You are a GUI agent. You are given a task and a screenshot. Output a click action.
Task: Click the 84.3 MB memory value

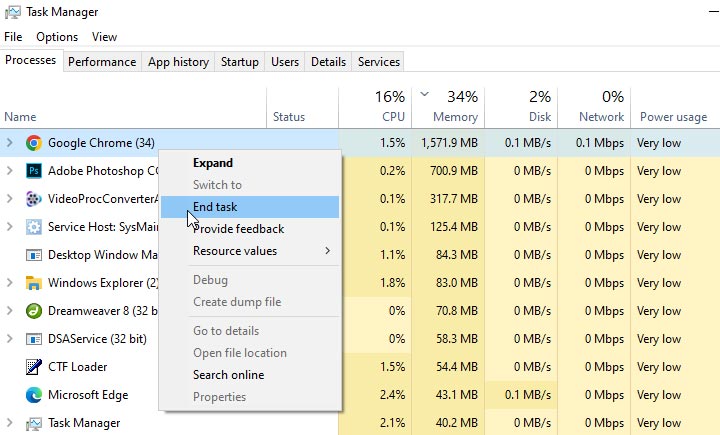(456, 255)
